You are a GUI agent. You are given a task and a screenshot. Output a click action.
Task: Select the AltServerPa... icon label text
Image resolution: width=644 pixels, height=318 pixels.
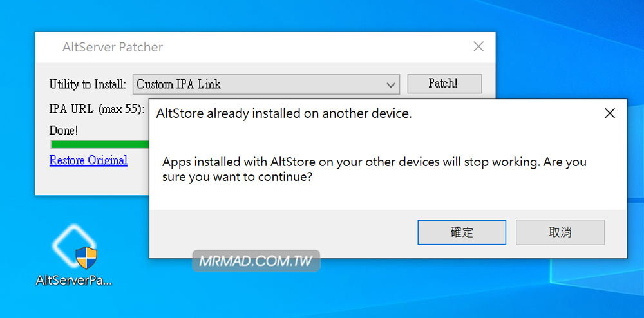coord(74,281)
